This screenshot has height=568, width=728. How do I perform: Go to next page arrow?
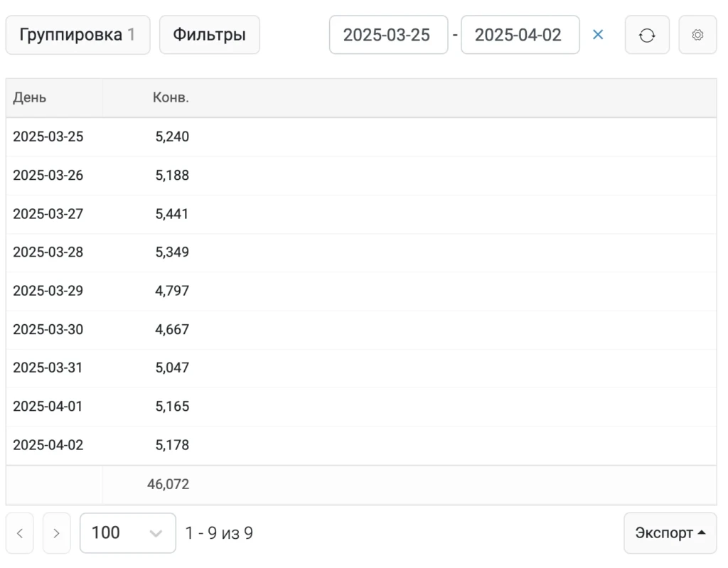click(57, 533)
